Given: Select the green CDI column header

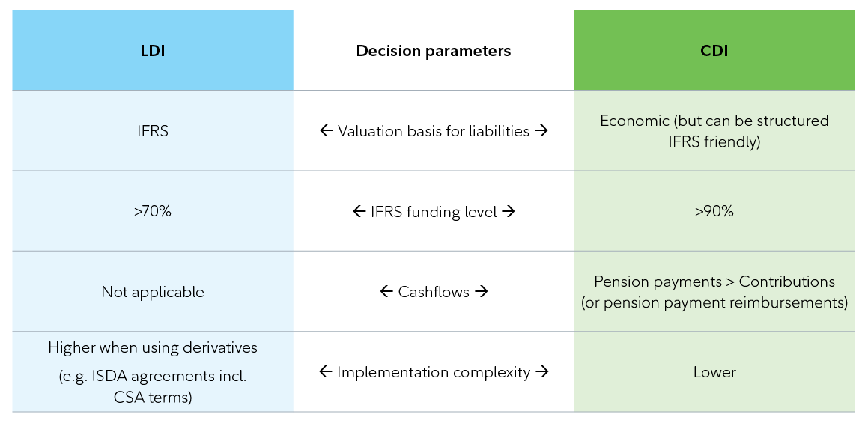Looking at the screenshot, I should pos(714,51).
